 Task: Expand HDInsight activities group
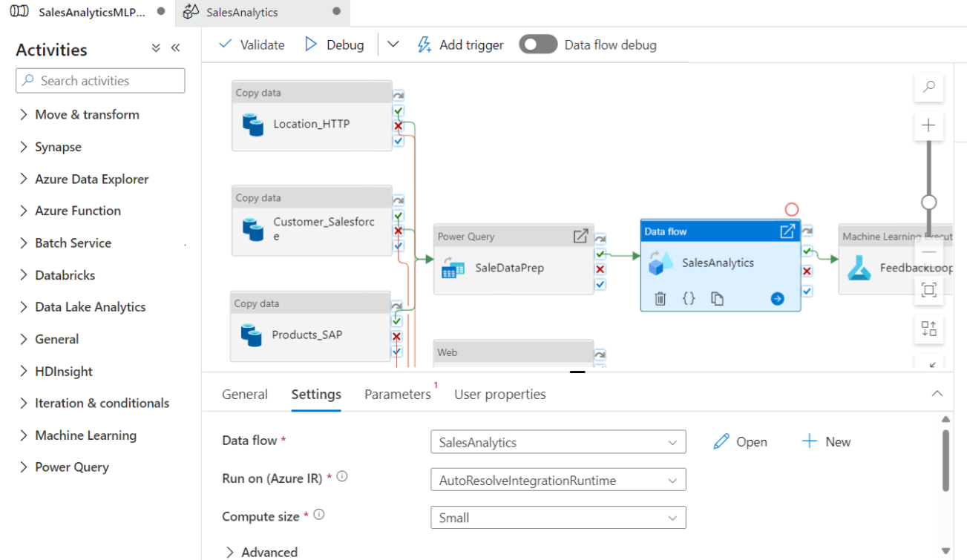pyautogui.click(x=24, y=372)
